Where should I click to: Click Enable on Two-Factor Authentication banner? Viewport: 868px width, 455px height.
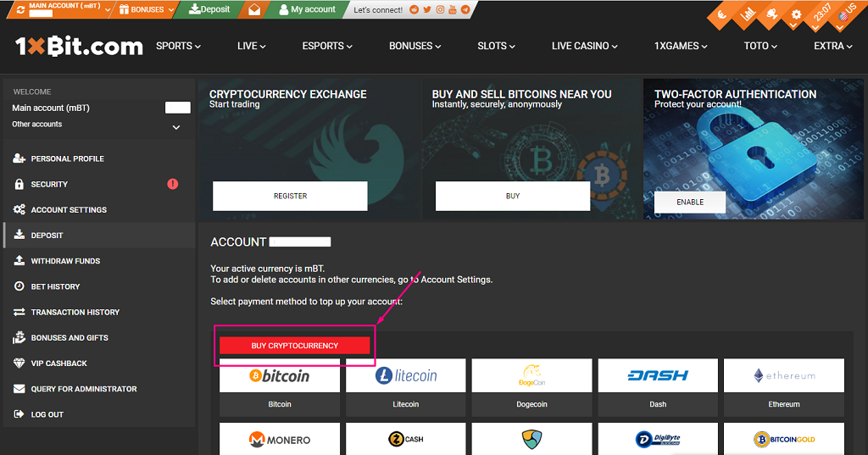[x=690, y=202]
